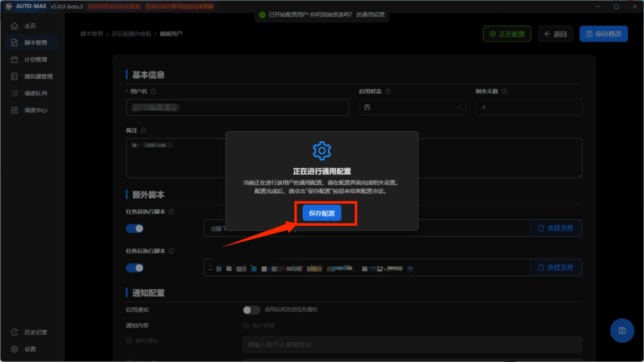Open the 启用状态 dropdown showing 否

412,107
